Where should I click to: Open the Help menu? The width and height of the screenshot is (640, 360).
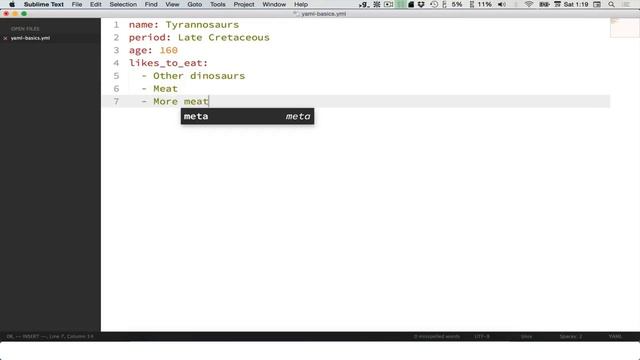(301, 4)
